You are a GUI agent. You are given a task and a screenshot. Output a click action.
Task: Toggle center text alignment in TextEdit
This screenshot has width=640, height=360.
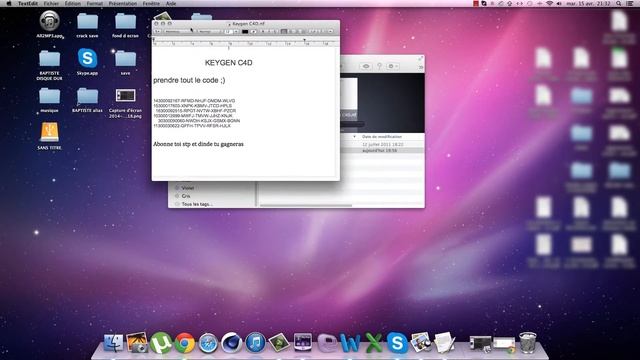tap(290, 31)
